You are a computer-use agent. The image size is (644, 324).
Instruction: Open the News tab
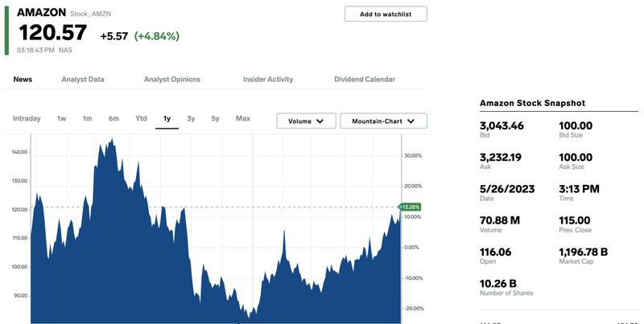23,79
